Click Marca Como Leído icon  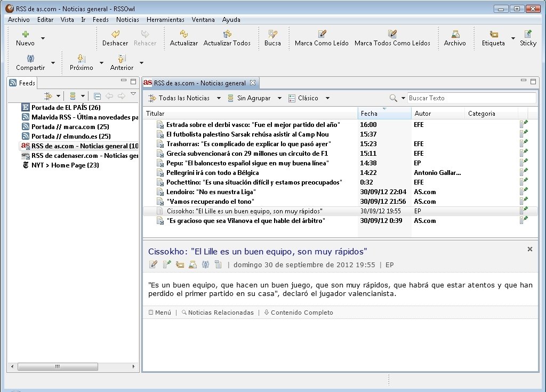tap(322, 34)
